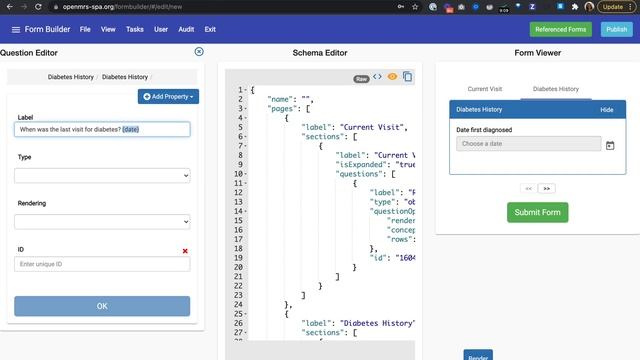This screenshot has width=640, height=360.
Task: Open the Chrome three-dot menu
Action: point(630,7)
